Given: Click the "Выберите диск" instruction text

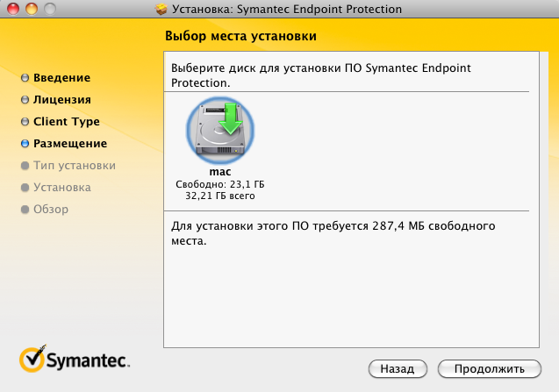Looking at the screenshot, I should 333,75.
